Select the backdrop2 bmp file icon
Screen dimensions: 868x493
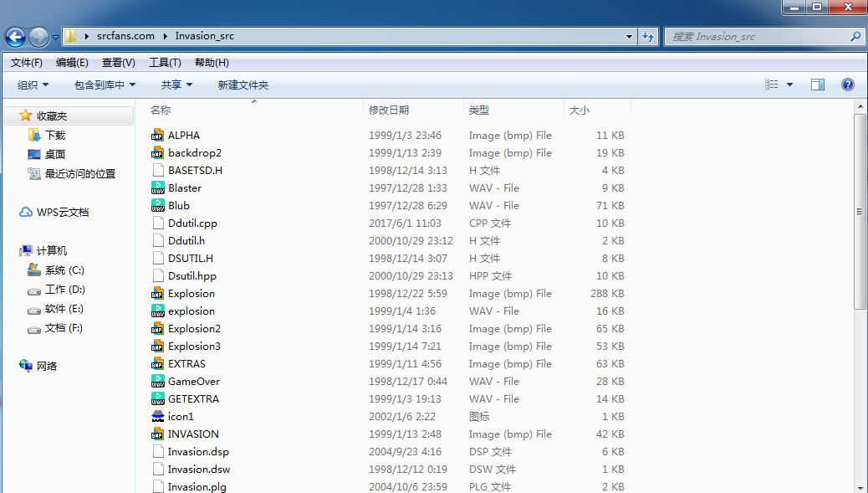pyautogui.click(x=158, y=153)
